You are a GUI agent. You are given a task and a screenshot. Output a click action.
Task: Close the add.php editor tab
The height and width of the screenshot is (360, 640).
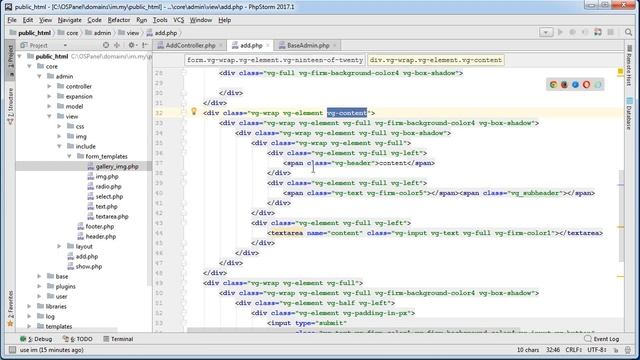[268, 45]
